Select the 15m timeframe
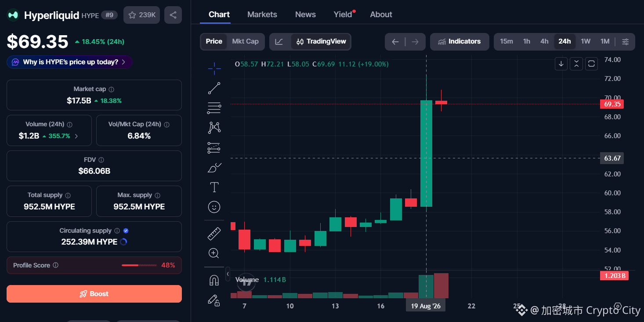The height and width of the screenshot is (322, 644). pos(507,41)
